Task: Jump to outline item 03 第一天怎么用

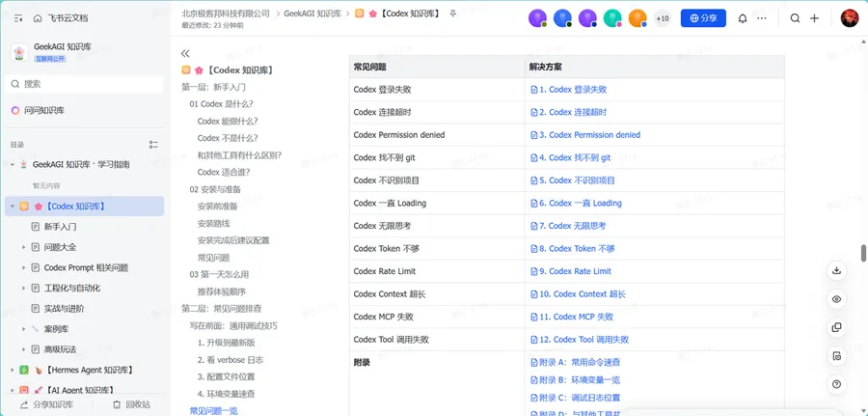Action: [219, 274]
